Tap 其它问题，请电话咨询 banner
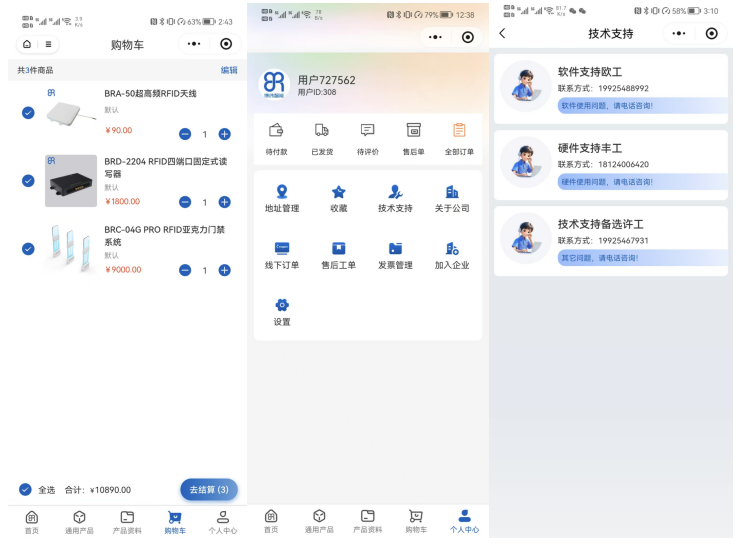The width and height of the screenshot is (742, 558). tap(643, 258)
